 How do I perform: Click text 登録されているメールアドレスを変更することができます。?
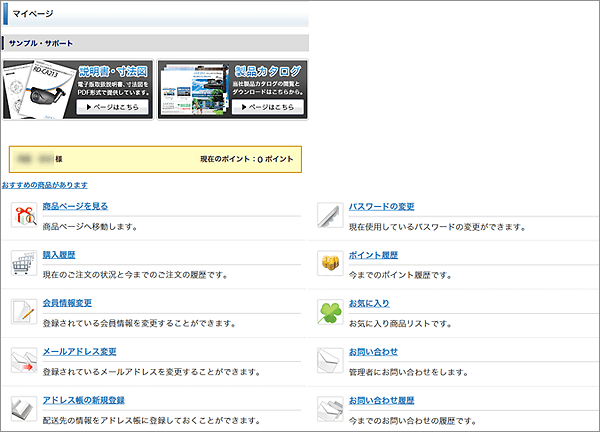point(152,372)
